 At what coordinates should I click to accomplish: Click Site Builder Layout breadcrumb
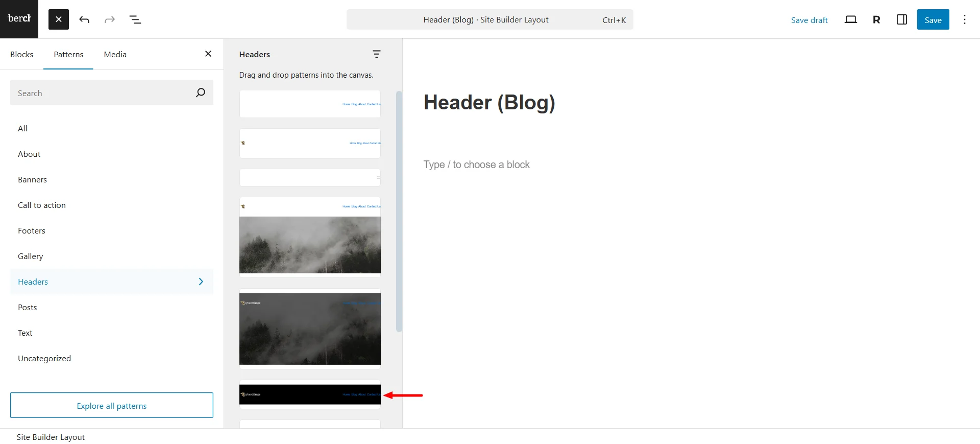51,437
